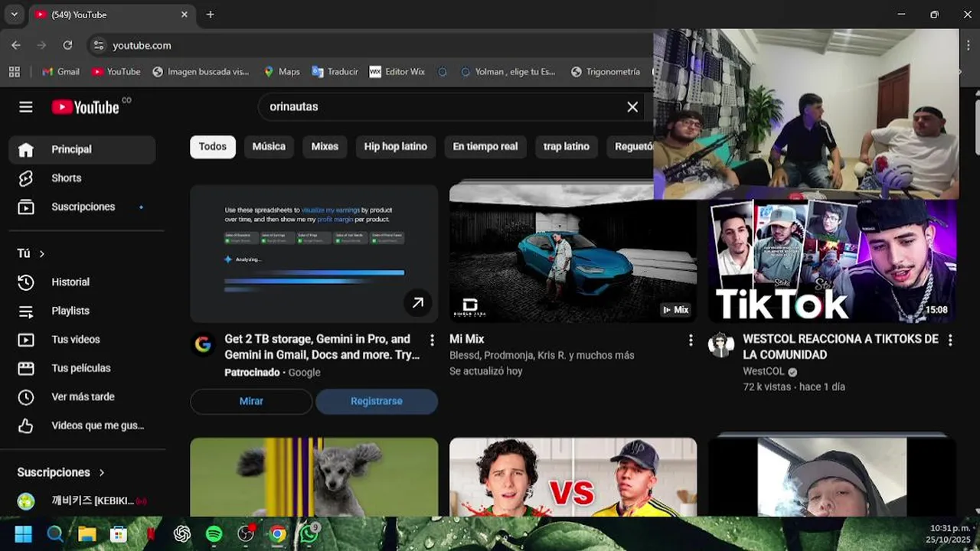The image size is (980, 551).
Task: Select the Mixes filter chip
Action: (x=325, y=146)
